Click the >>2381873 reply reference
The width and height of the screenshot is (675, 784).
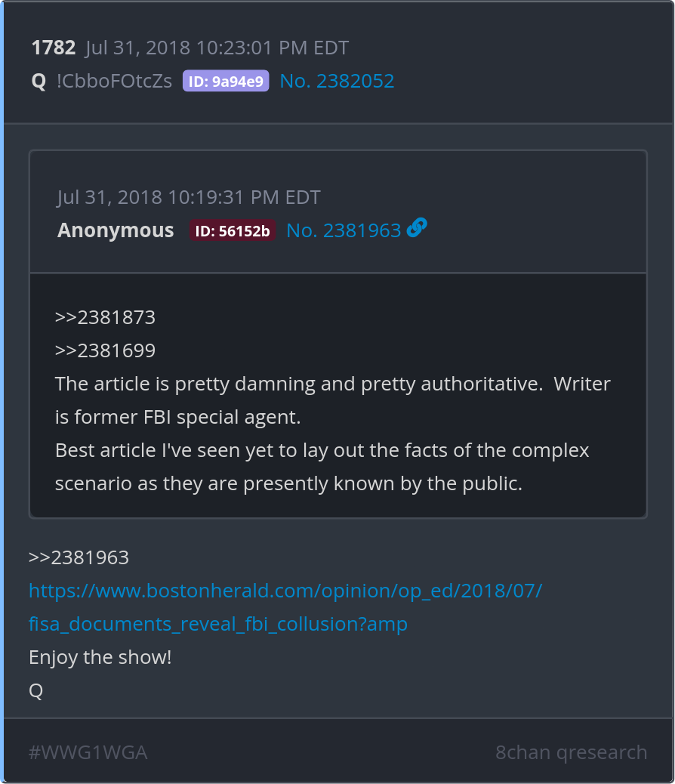coord(105,317)
